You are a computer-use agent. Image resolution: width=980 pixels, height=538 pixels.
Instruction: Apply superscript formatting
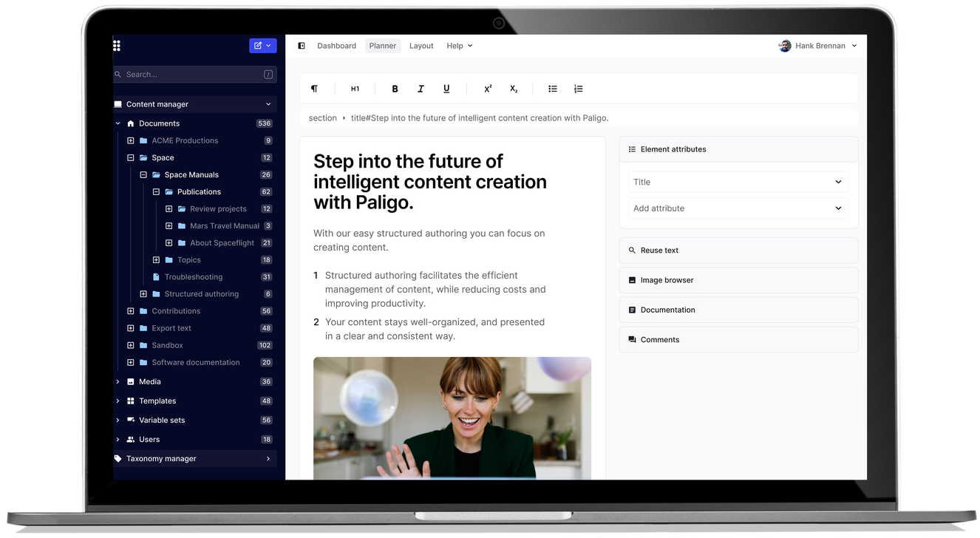point(488,89)
